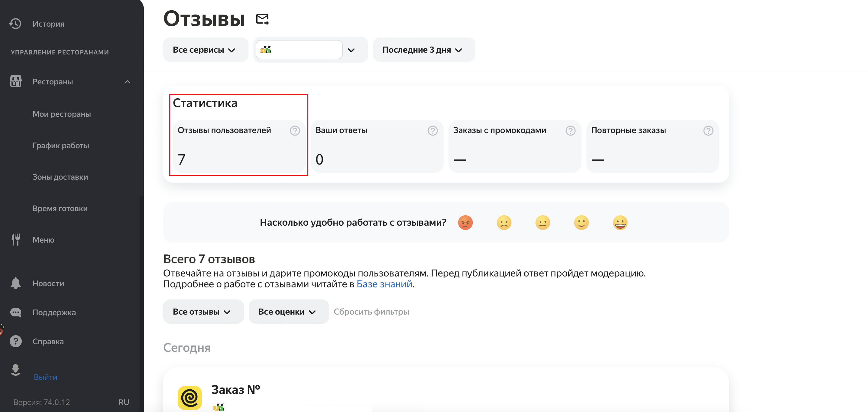The width and height of the screenshot is (868, 412).
Task: Open the Последние 3 дня period dropdown
Action: point(424,50)
